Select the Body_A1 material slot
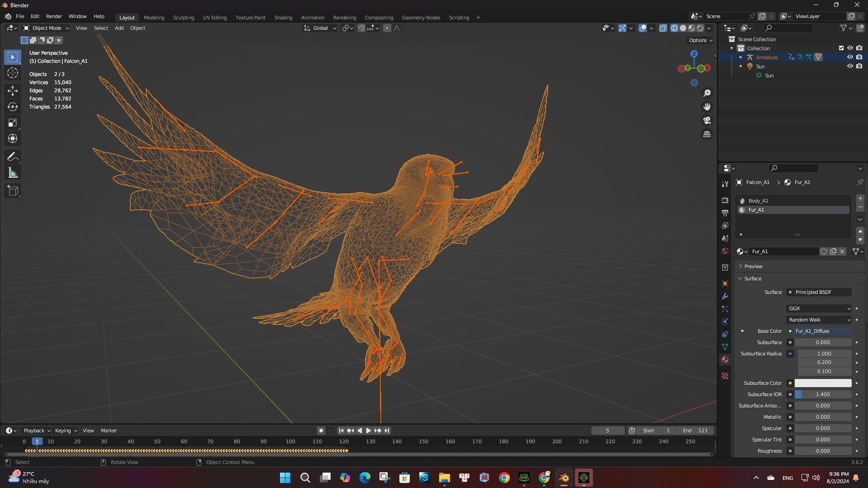868x488 pixels. click(793, 201)
